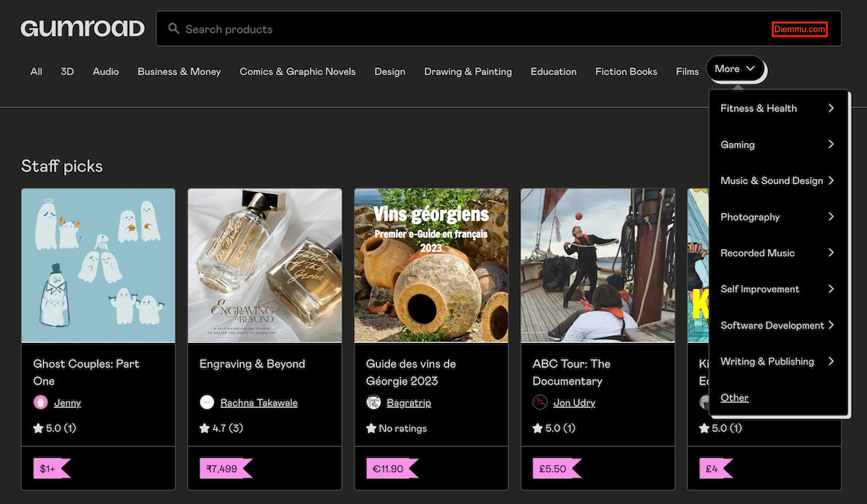
Task: Expand the Gaming submenu chevron
Action: click(x=831, y=144)
